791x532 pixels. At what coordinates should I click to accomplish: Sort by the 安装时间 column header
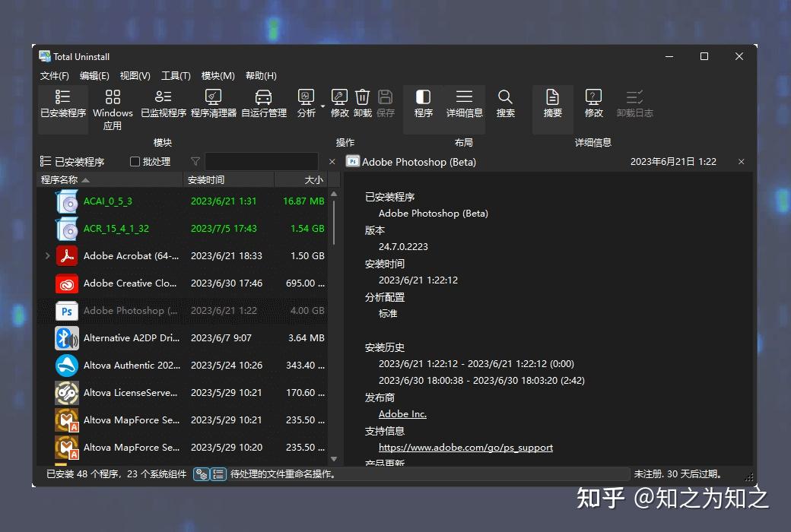(228, 179)
